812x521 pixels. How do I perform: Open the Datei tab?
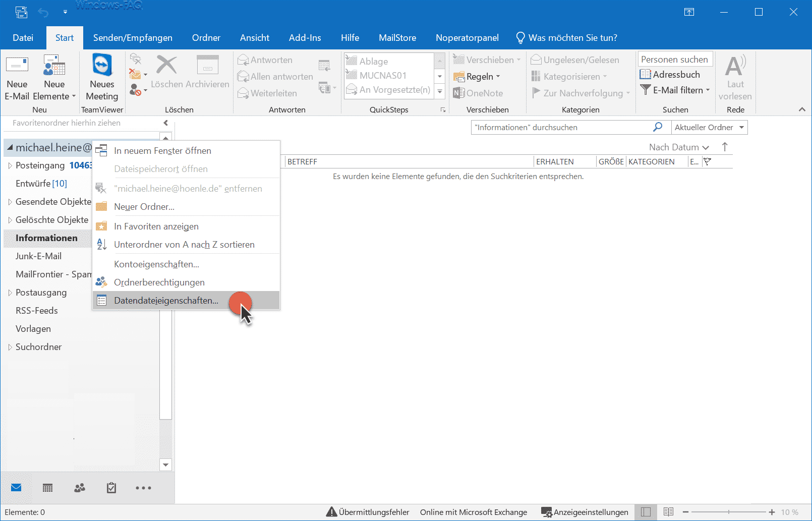click(x=23, y=38)
